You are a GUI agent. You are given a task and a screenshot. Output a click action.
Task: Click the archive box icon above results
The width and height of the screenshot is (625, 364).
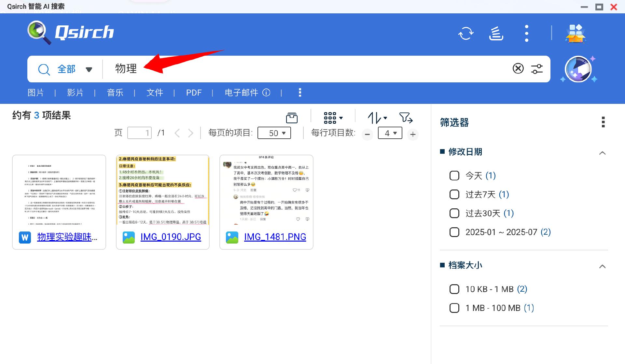(x=292, y=118)
